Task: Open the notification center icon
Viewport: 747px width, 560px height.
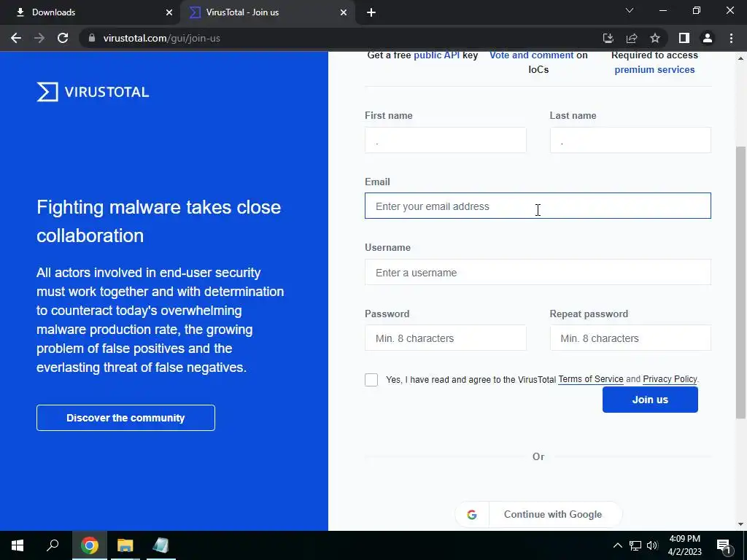Action: pos(724,545)
